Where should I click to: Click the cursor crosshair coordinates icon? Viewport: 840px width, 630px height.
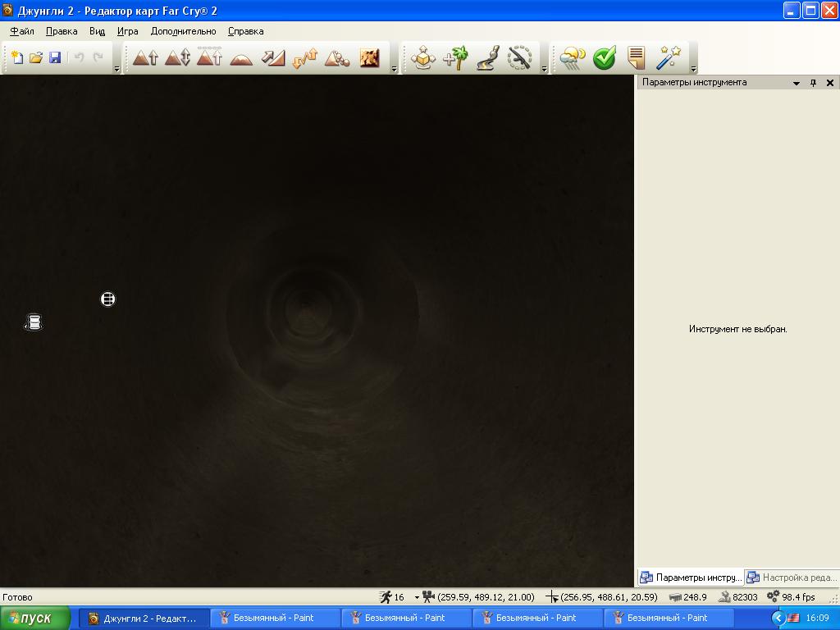[552, 597]
